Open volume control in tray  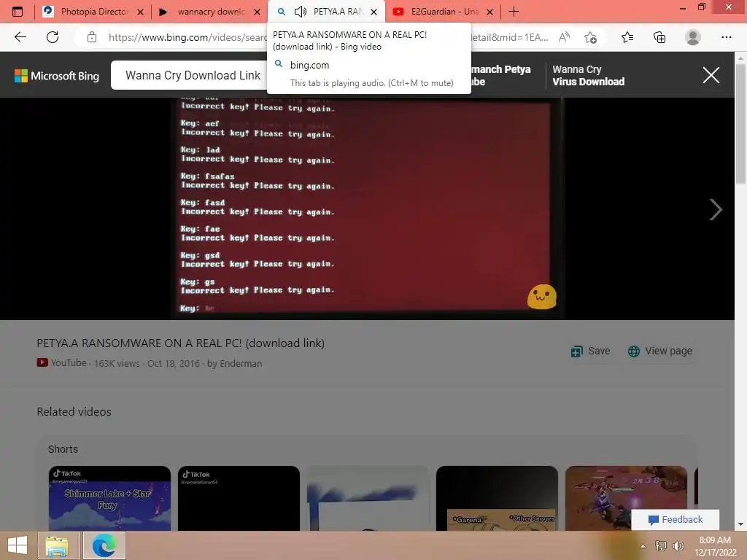click(x=678, y=545)
